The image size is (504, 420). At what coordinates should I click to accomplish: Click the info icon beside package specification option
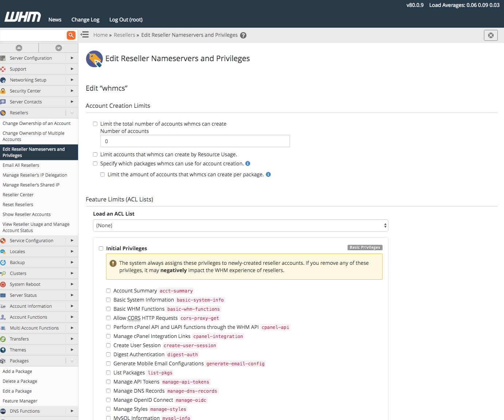[x=248, y=164]
